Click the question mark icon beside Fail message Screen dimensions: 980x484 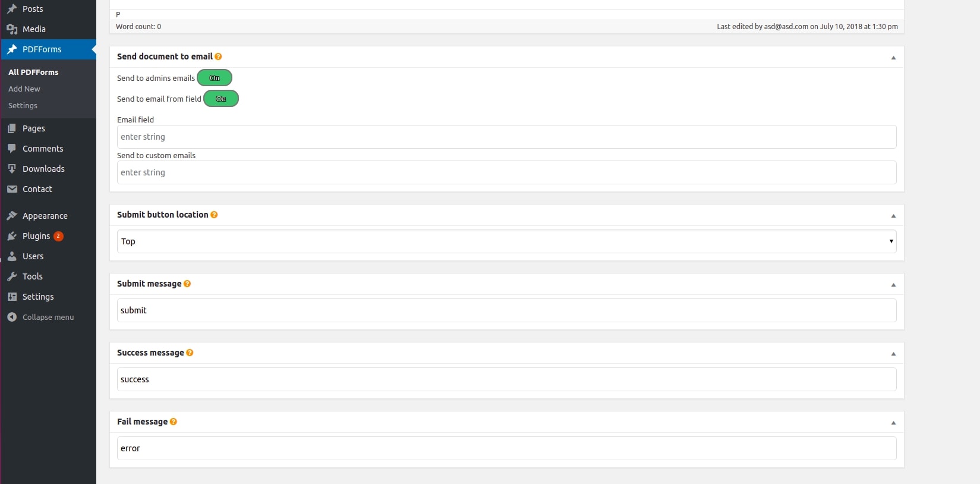tap(174, 422)
